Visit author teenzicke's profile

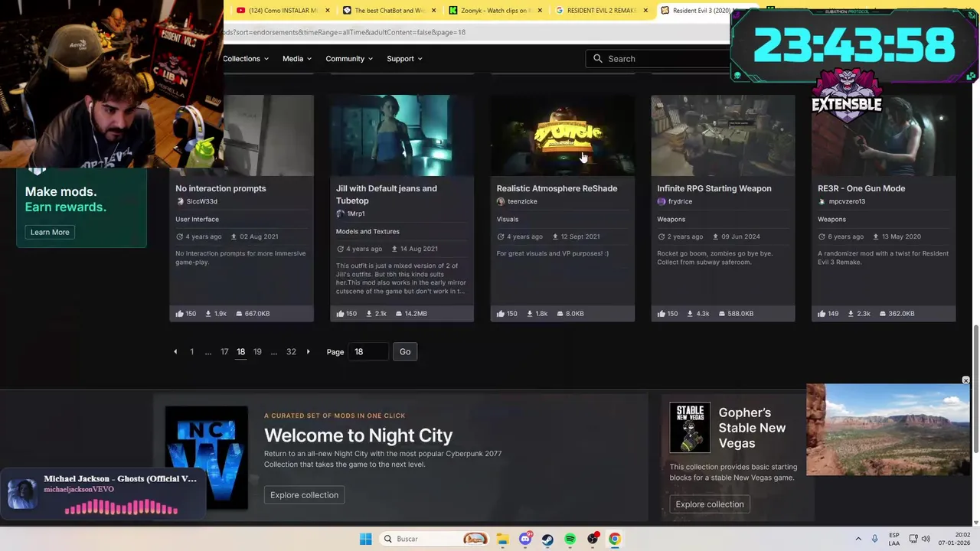[x=522, y=201]
